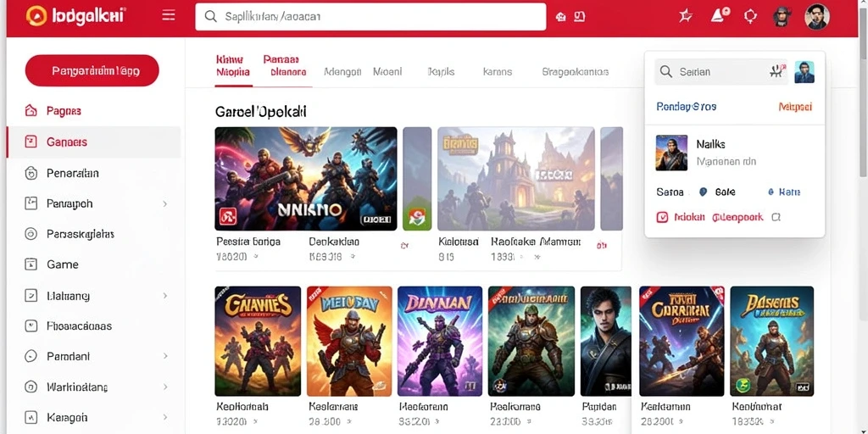Image resolution: width=868 pixels, height=434 pixels.
Task: Expand the Penagoh sidebar chevron
Action: [x=165, y=203]
